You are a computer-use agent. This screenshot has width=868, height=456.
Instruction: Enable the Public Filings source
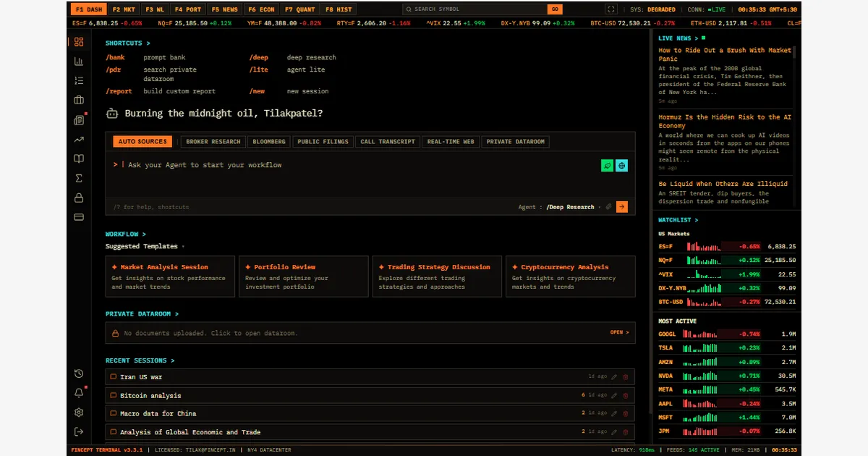(323, 142)
